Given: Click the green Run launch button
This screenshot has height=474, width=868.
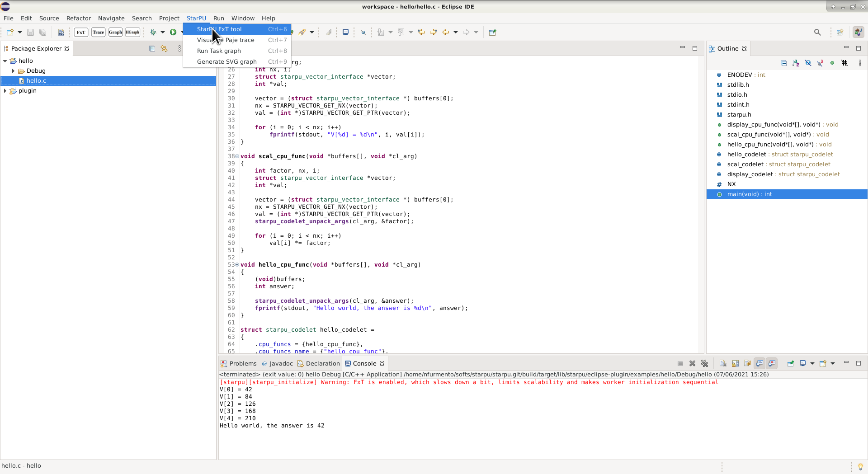Looking at the screenshot, I should click(x=173, y=32).
